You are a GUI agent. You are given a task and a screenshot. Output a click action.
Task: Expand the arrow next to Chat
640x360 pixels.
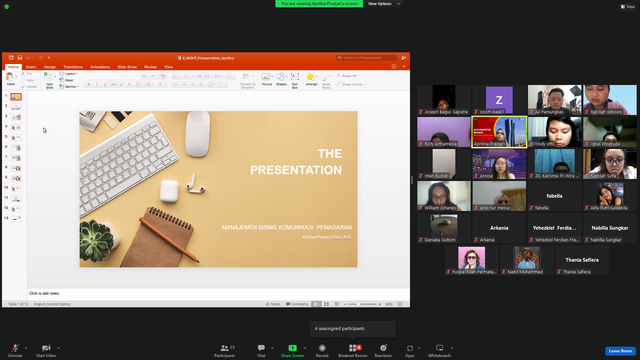pyautogui.click(x=272, y=348)
